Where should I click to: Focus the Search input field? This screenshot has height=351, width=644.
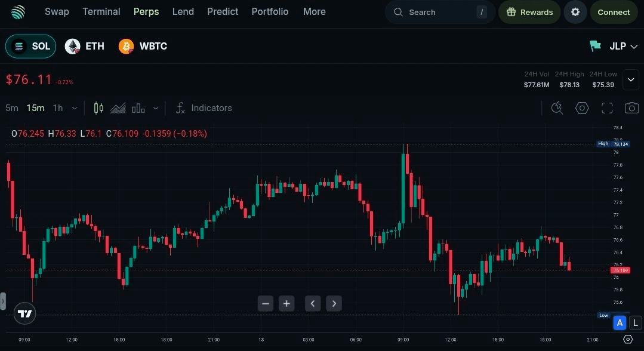440,12
